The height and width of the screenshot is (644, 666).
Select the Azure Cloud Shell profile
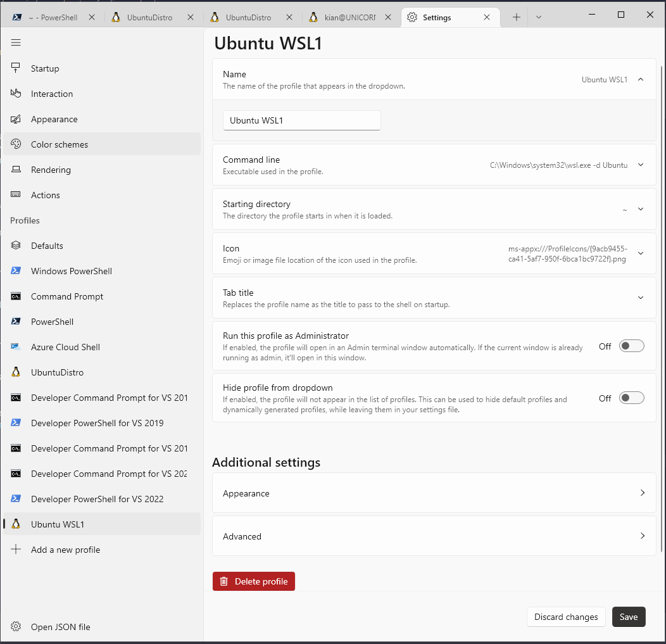[x=65, y=347]
